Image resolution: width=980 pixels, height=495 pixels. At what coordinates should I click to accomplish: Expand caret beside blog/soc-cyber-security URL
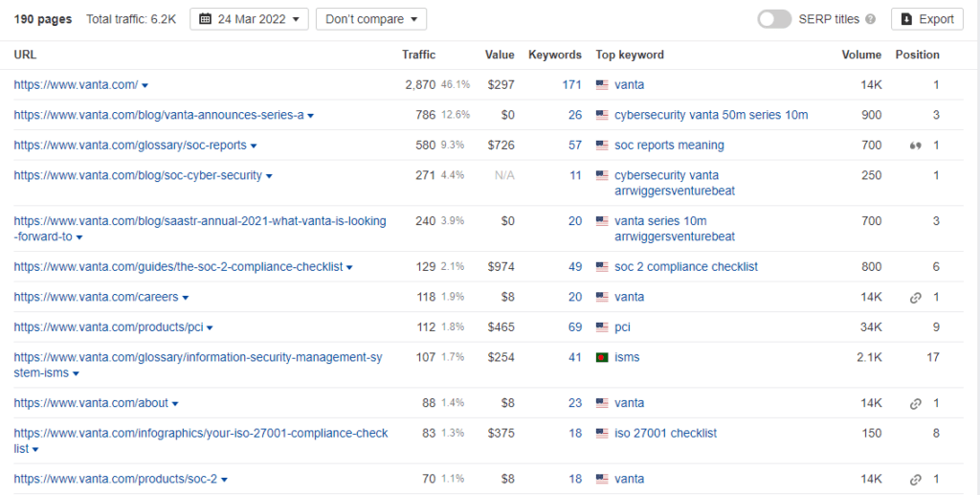coord(269,176)
